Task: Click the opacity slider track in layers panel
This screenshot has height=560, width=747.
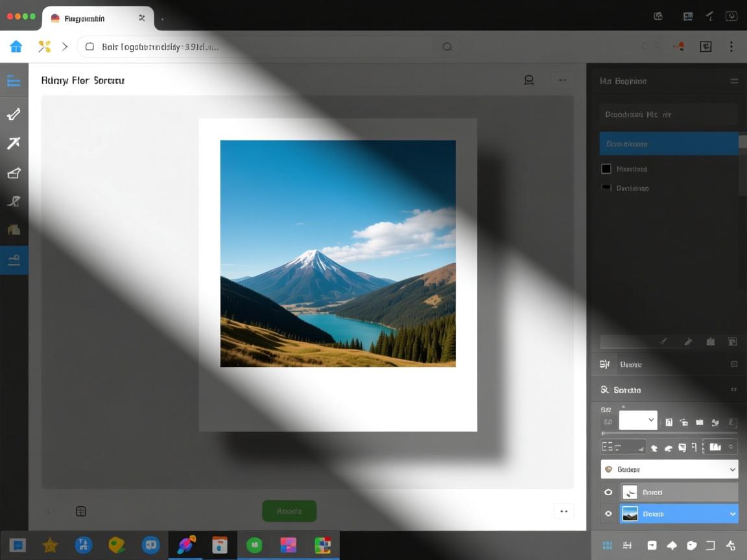Action: (669, 433)
